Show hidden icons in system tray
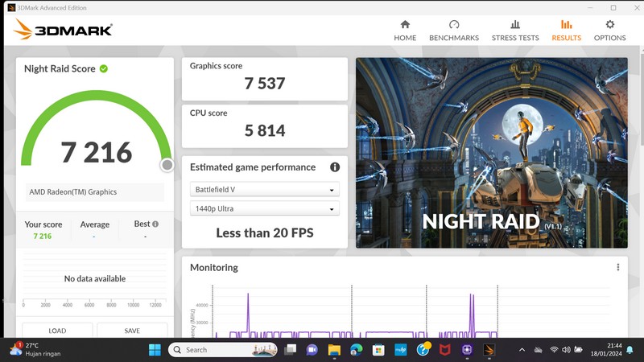 click(x=522, y=350)
